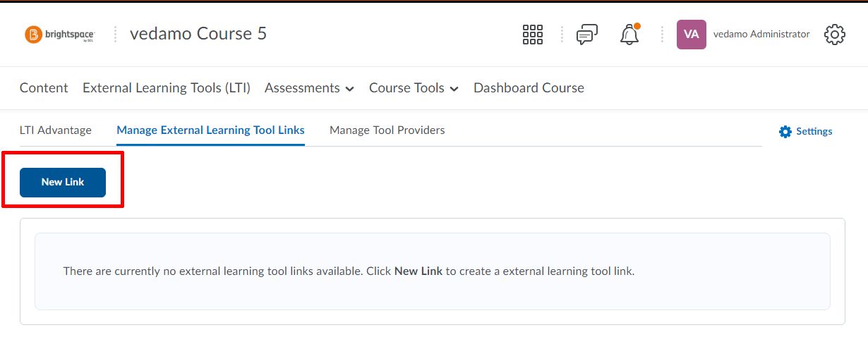Click the Settings text link
868x337 pixels.
(814, 131)
